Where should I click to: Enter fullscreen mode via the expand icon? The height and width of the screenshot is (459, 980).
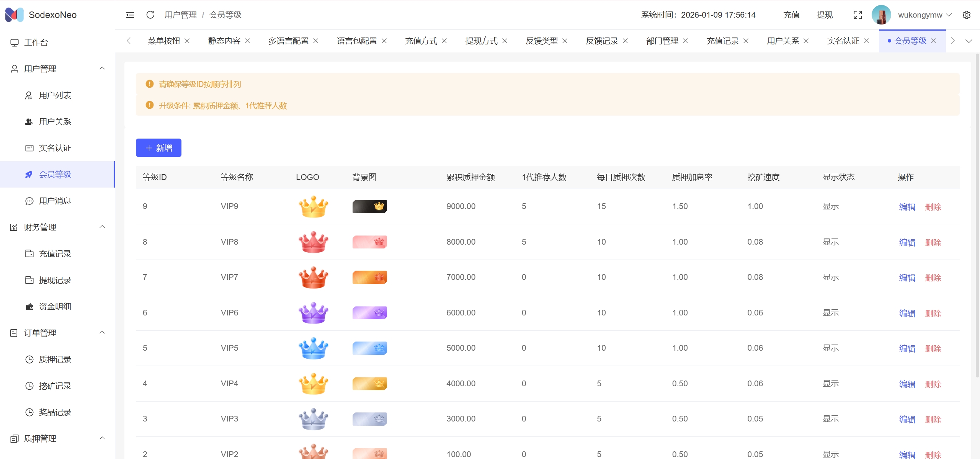(x=857, y=15)
